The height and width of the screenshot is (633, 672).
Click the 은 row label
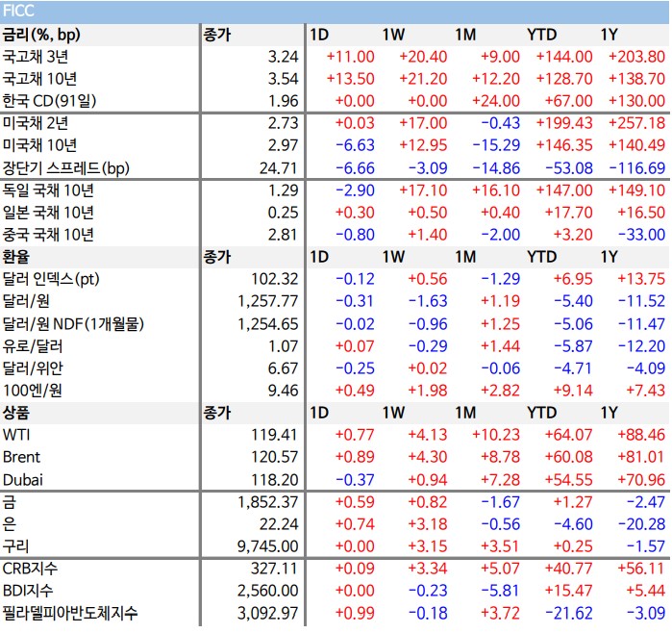10,524
